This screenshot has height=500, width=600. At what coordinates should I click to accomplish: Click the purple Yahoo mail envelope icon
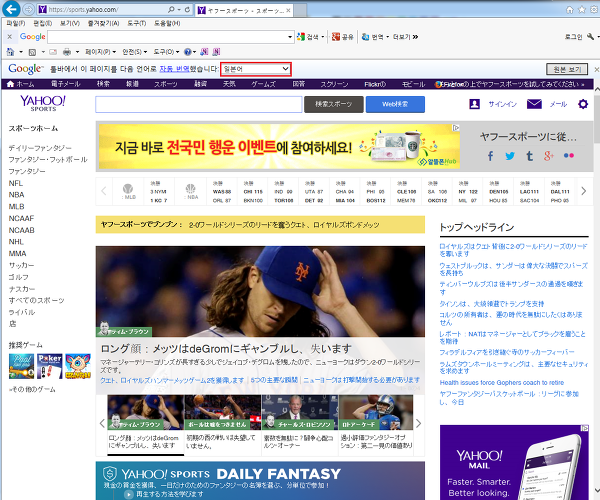tap(534, 104)
